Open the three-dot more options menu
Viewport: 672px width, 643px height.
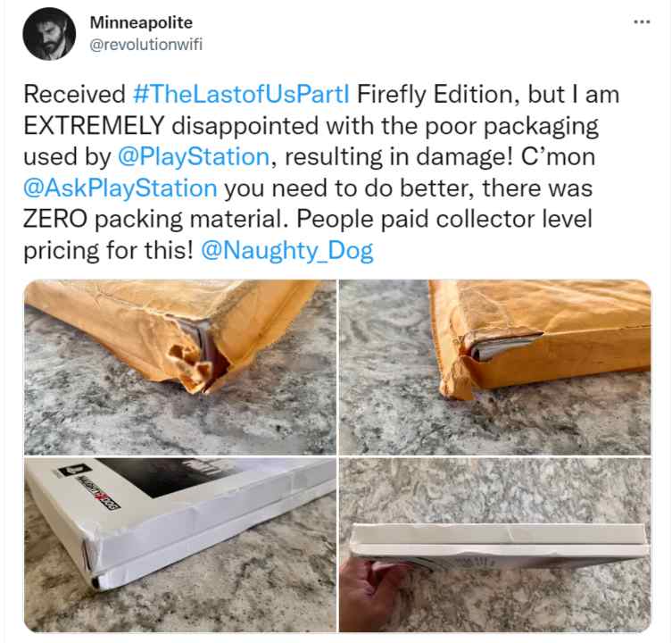[642, 21]
